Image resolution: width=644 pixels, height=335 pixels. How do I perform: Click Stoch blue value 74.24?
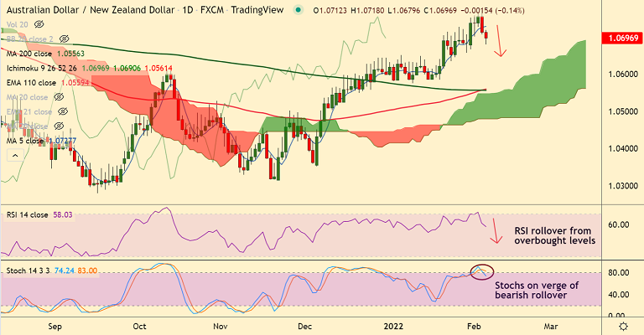point(65,271)
